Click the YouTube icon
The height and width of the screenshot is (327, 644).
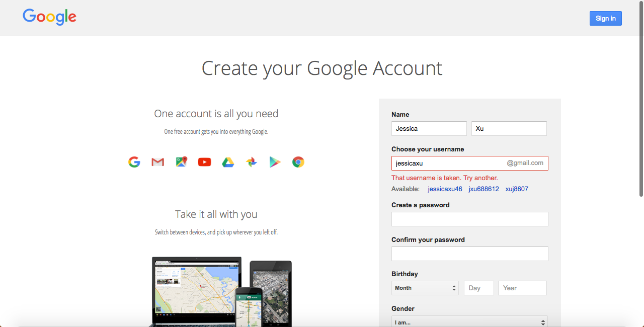[x=204, y=162]
